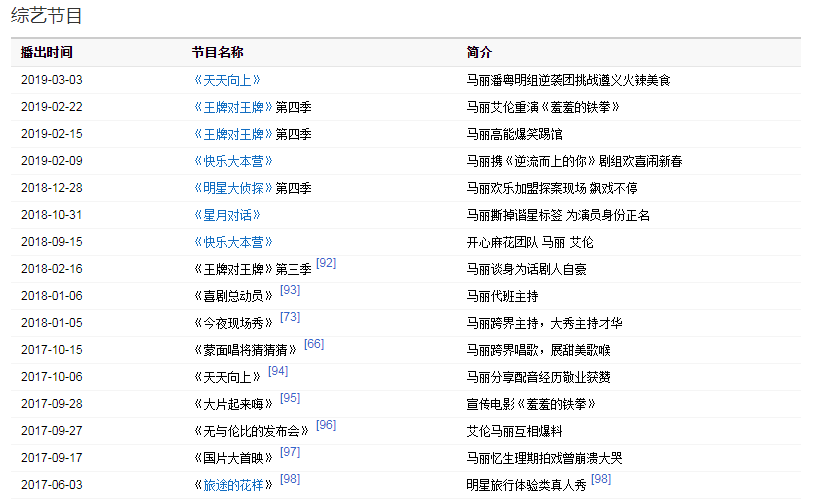Viewport: 815px width, 501px height.
Task: Click description 马丽跨界主持，大秀主持才华
Action: (544, 323)
